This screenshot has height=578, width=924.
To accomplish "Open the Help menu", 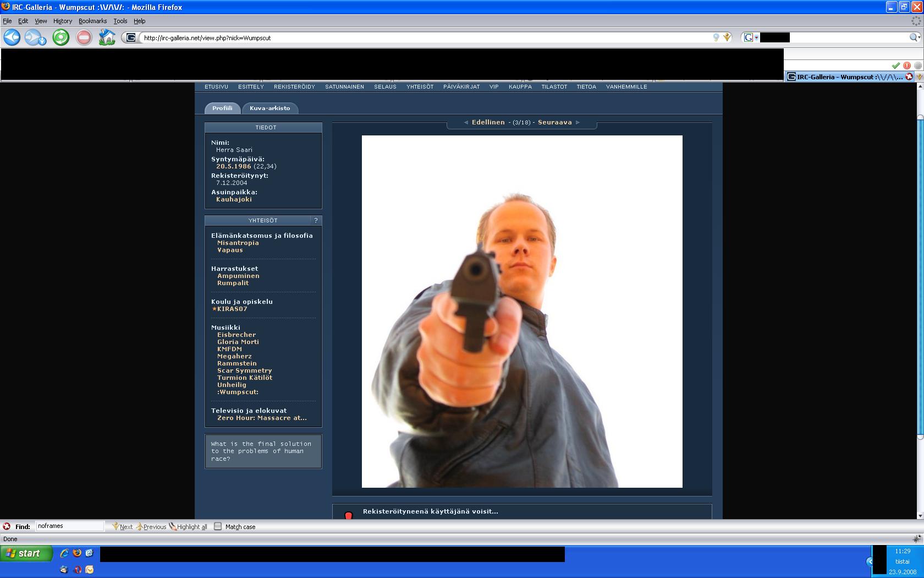I will 140,21.
